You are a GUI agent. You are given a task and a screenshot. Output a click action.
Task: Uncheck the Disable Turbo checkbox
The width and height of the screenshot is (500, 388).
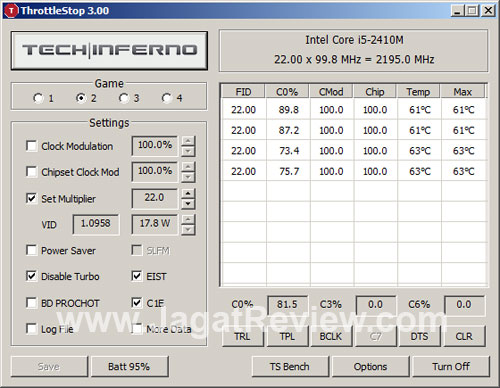(31, 276)
